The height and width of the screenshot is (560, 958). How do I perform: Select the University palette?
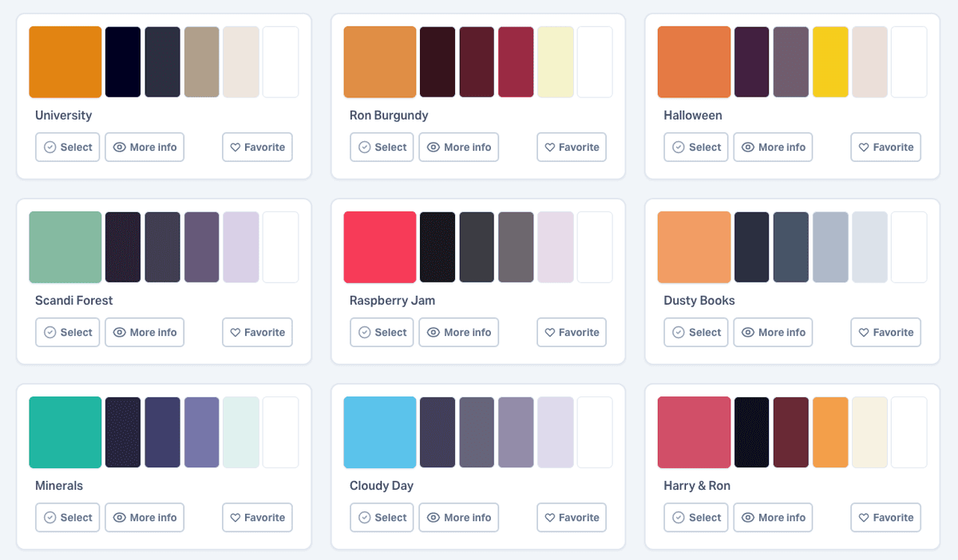[68, 148]
